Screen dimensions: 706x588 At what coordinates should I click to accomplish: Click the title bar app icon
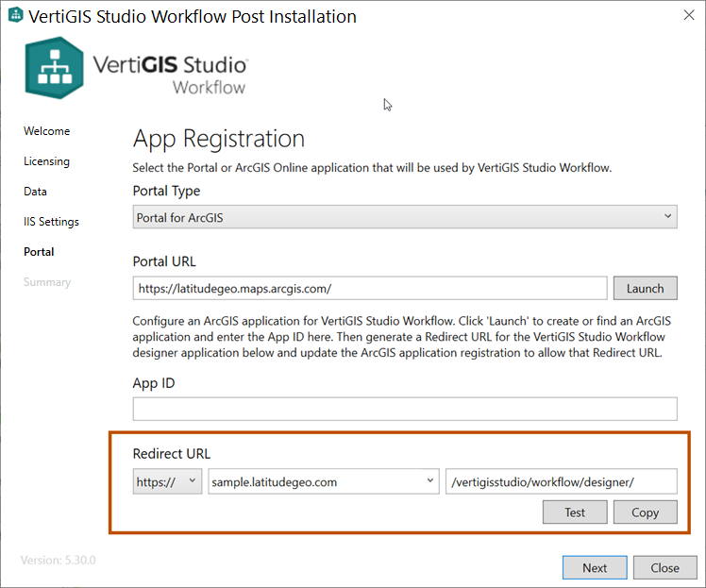15,17
